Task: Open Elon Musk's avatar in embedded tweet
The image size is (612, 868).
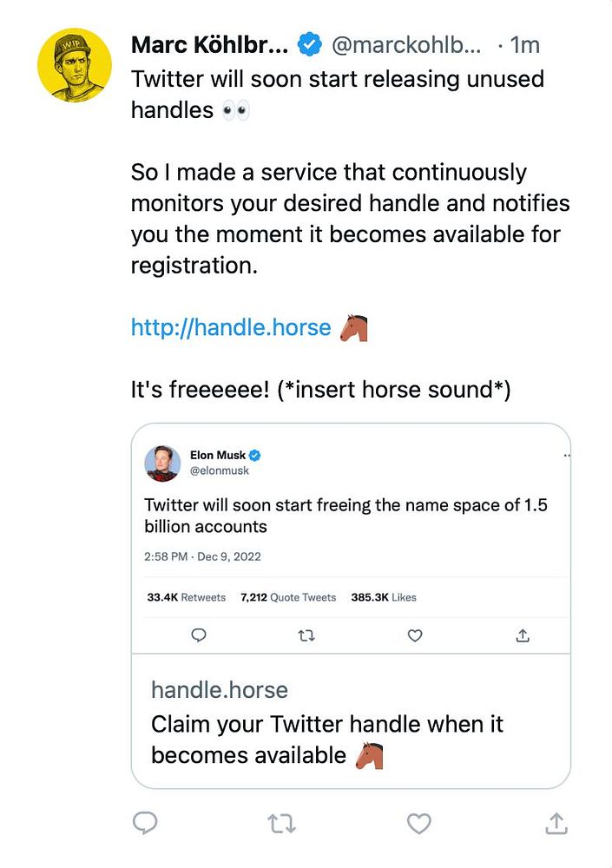Action: [x=162, y=464]
